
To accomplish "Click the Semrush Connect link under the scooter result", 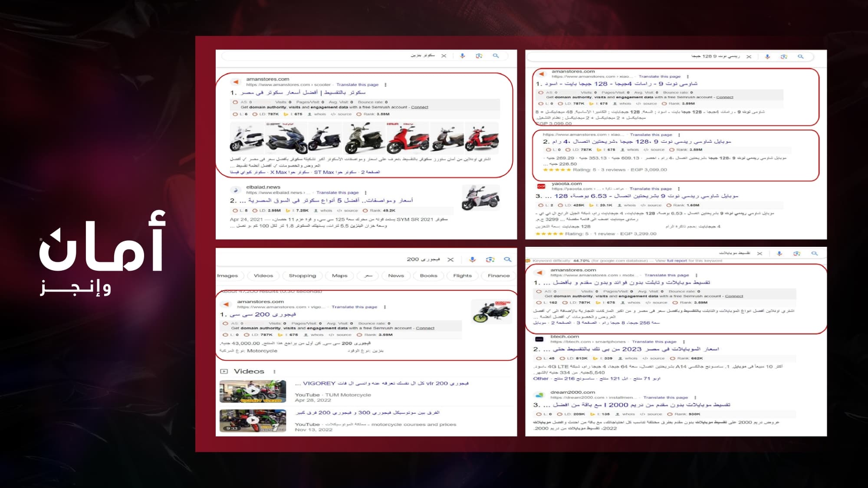I will tap(420, 107).
